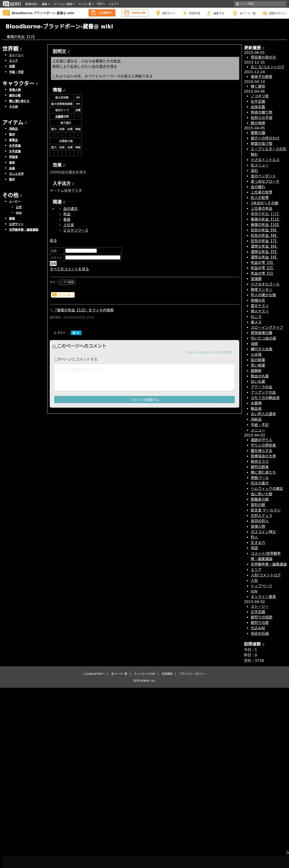Open 祭祀者の骨の刃 in update history
This screenshot has height=868, width=289.
263,57
